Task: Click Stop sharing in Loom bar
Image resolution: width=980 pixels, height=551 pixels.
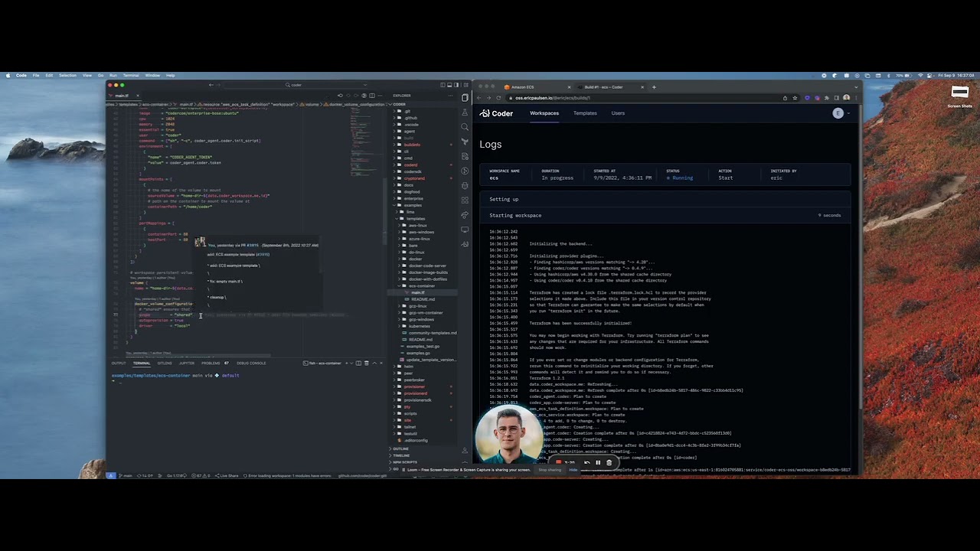Action: coord(550,470)
